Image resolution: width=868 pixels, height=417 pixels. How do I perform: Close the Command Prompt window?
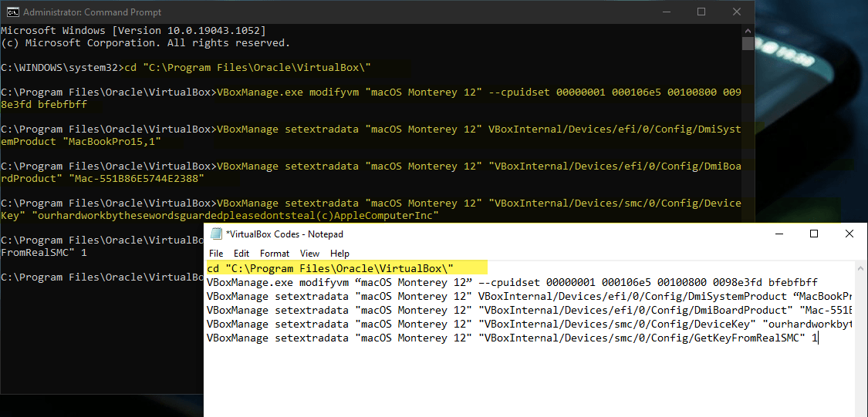pos(737,12)
